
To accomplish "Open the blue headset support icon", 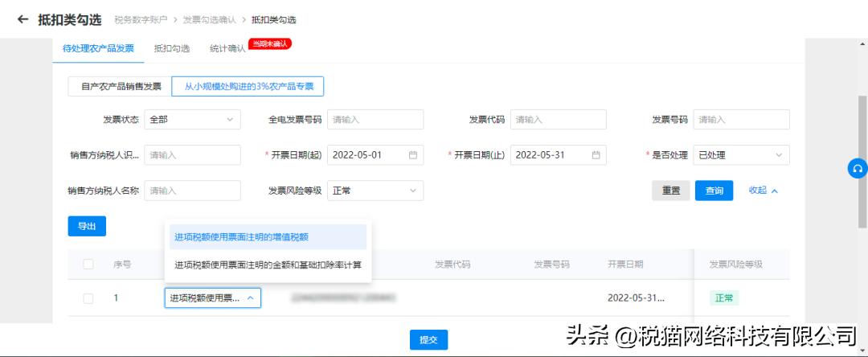I will (858, 168).
